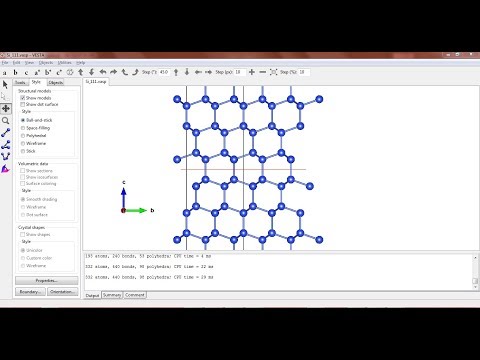
Task: Translate the view down with arrow
Action: [187, 72]
